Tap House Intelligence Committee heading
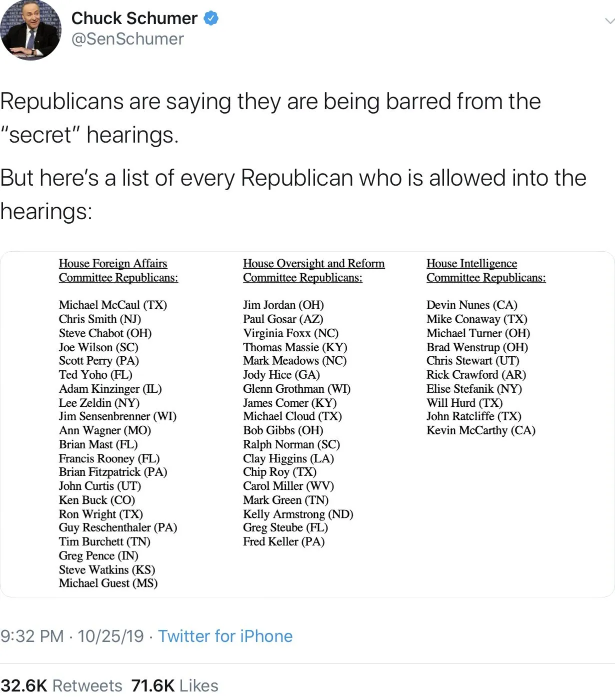 coord(485,270)
